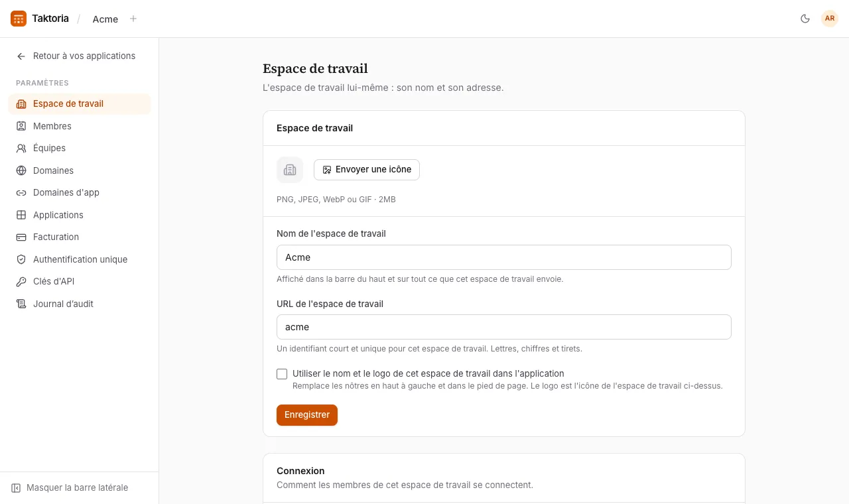Toggle dark mode with the moon icon
Viewport: 849px width, 504px height.
pos(805,19)
